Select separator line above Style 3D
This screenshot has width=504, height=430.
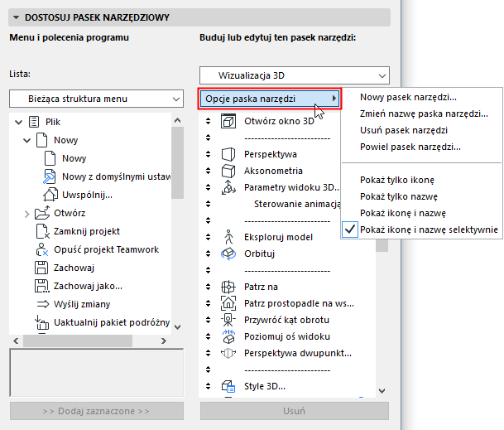pyautogui.click(x=287, y=370)
